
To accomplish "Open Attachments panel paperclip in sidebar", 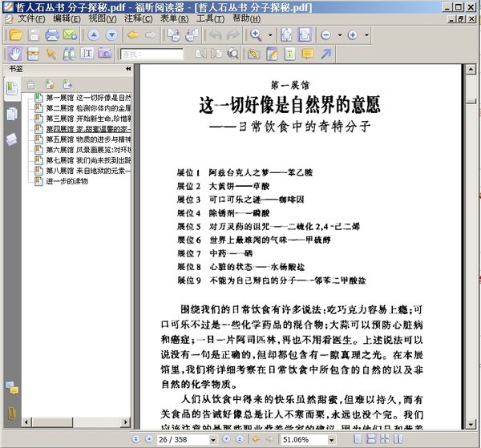I will [x=12, y=413].
